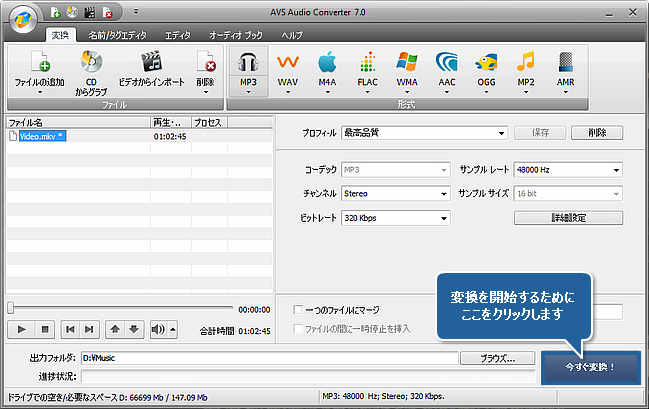Open the プロフィール dropdown showing 最高品質
Screen dimensions: 649x409
425,133
